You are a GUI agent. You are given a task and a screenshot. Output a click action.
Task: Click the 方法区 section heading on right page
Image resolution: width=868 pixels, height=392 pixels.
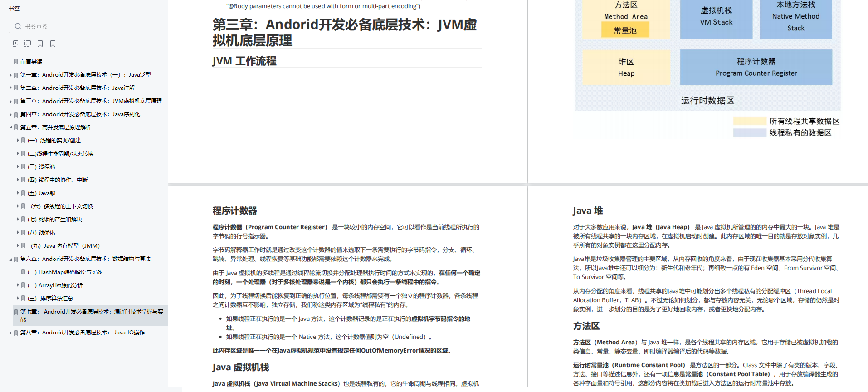click(x=586, y=326)
